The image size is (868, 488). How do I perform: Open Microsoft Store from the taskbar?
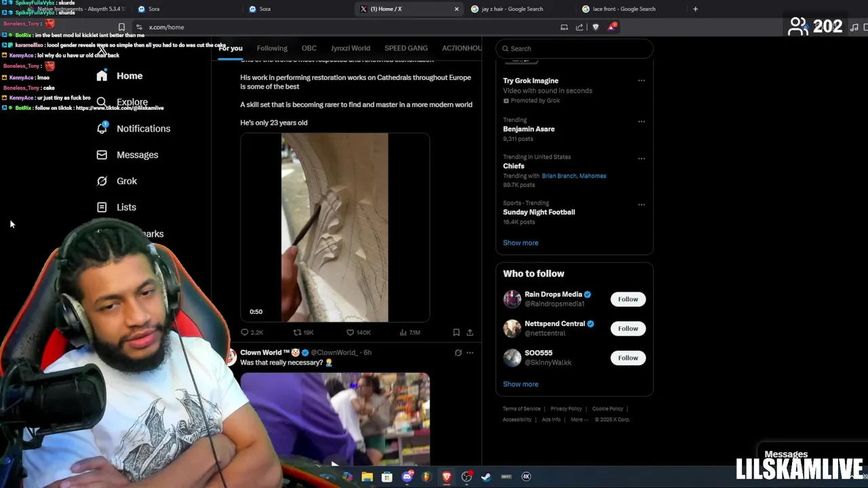point(387,476)
